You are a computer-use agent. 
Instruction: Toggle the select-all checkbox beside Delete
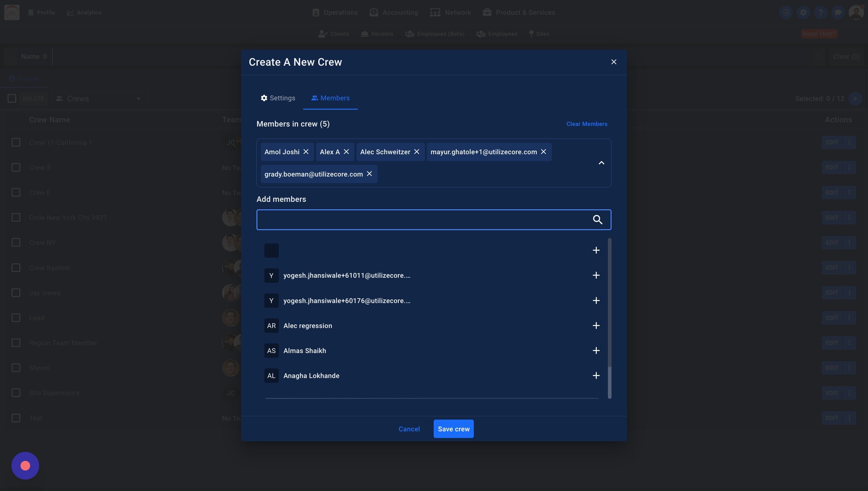tap(12, 99)
